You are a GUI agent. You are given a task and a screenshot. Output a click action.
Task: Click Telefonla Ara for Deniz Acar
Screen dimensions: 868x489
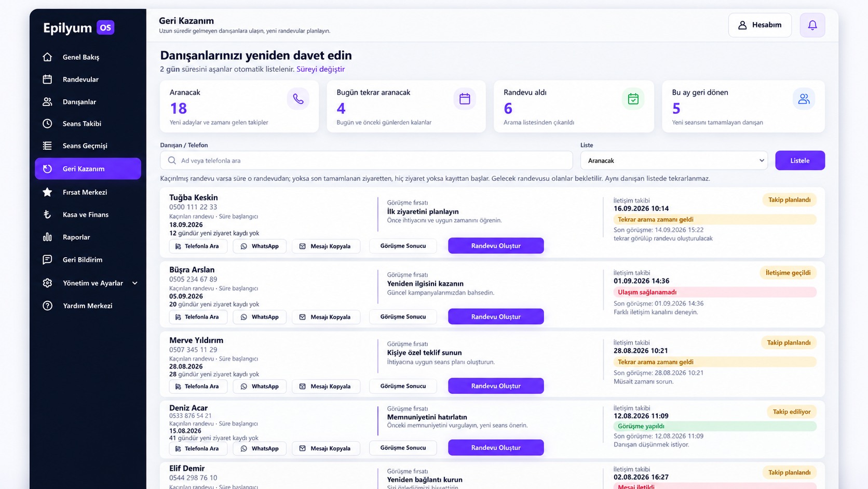click(198, 448)
